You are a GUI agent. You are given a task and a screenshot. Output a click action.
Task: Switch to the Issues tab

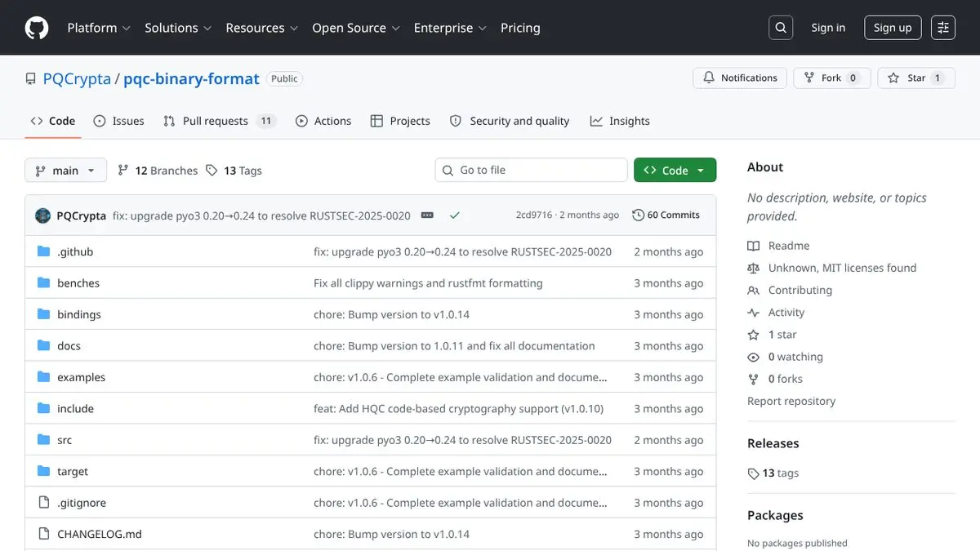(119, 121)
